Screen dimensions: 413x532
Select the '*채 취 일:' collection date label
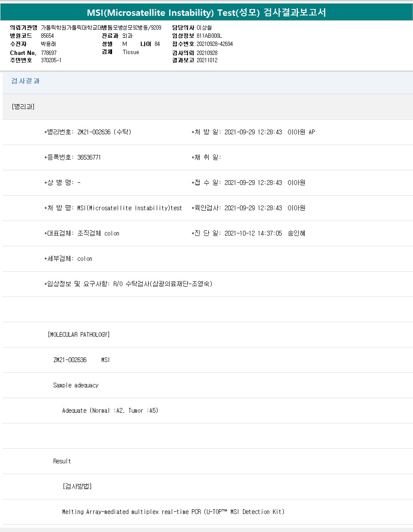(206, 157)
